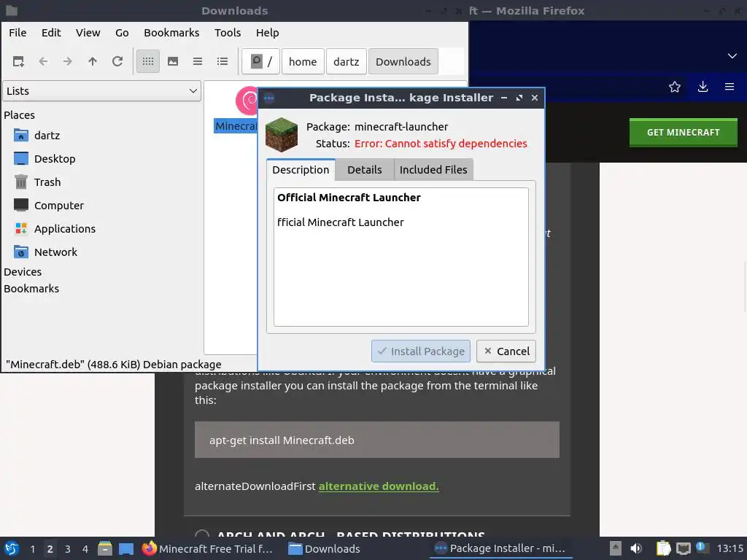This screenshot has height=560, width=747.
Task: Open the start menu launcher
Action: (x=12, y=549)
